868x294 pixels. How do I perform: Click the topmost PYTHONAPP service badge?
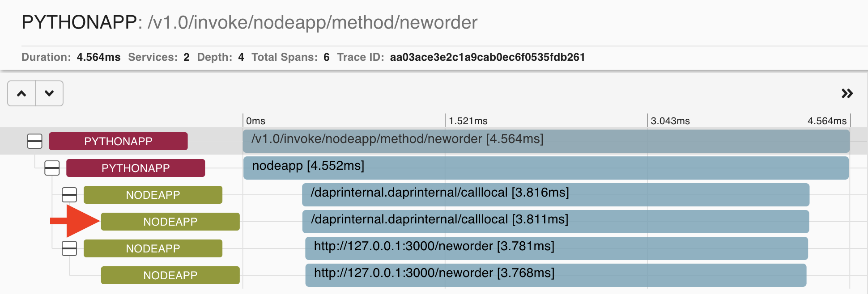tap(118, 141)
